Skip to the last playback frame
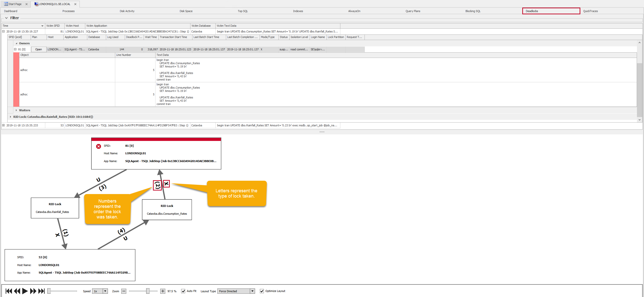 point(42,291)
